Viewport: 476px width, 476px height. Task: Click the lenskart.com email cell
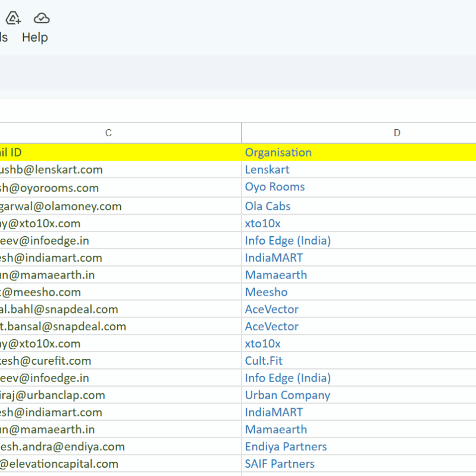click(x=121, y=170)
